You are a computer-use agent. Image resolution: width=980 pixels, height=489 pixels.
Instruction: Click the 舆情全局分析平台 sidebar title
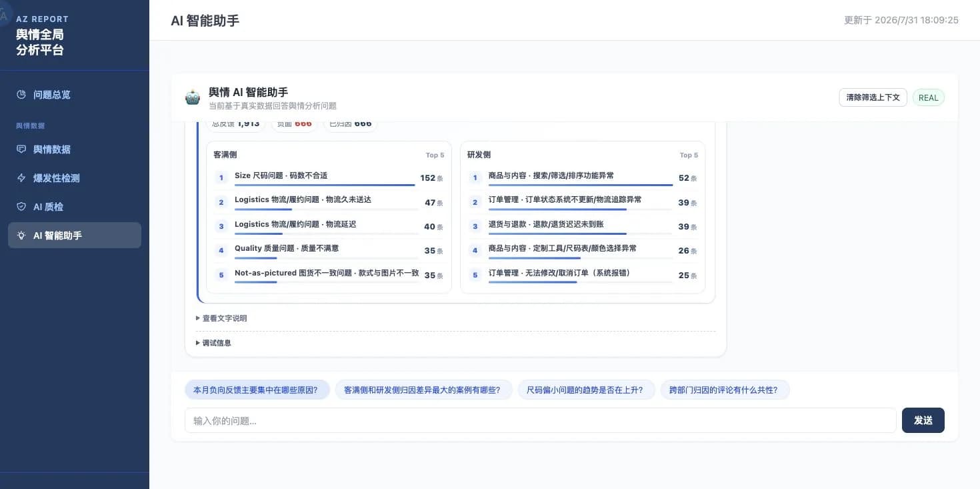[40, 42]
